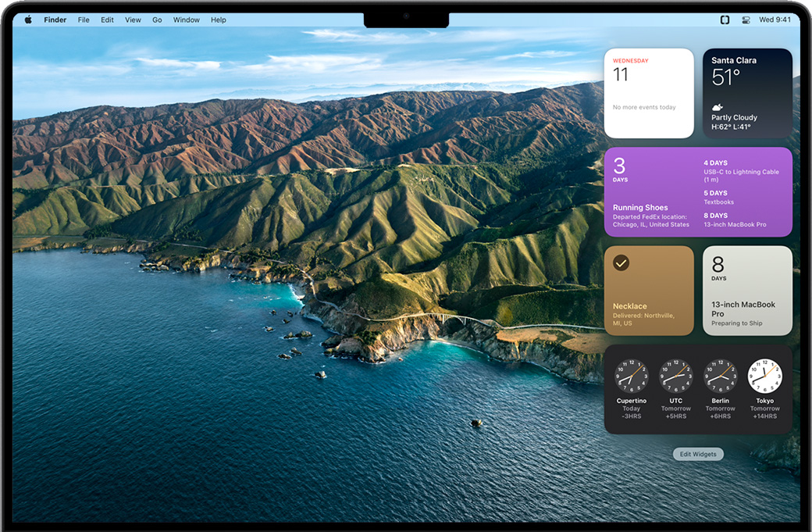Click the Control Center icon in menu bar

click(x=745, y=20)
